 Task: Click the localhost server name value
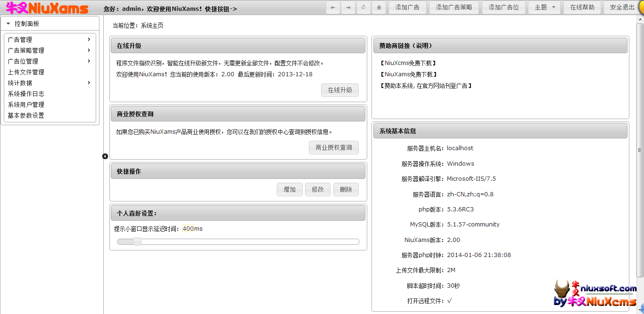[460, 148]
